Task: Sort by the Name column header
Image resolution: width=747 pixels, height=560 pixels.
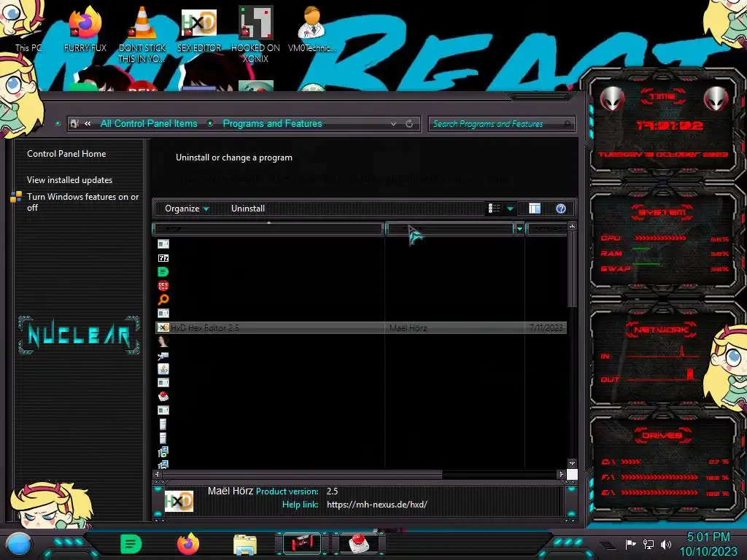Action: [x=268, y=229]
